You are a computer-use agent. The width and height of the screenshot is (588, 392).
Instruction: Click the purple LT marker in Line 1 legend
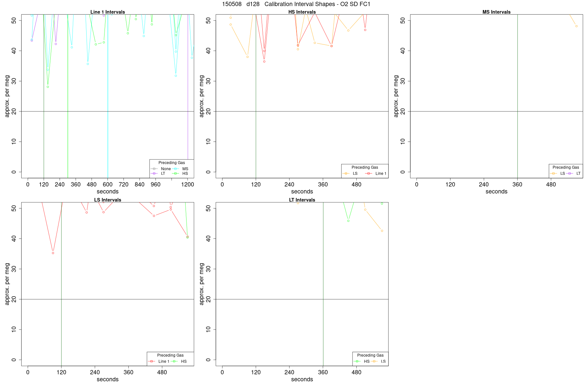coord(154,173)
